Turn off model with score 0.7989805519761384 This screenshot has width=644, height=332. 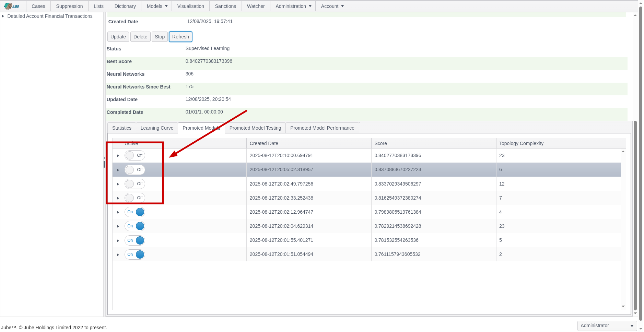coord(134,212)
